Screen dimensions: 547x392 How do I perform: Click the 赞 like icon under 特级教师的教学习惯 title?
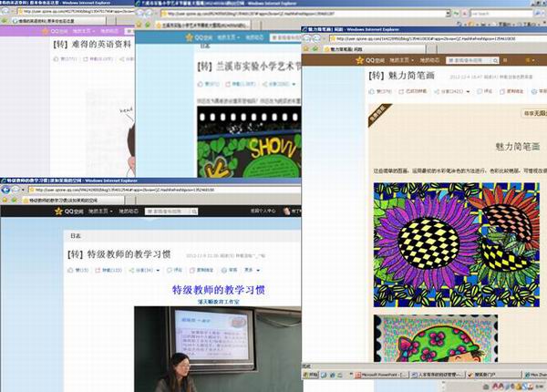[70, 270]
